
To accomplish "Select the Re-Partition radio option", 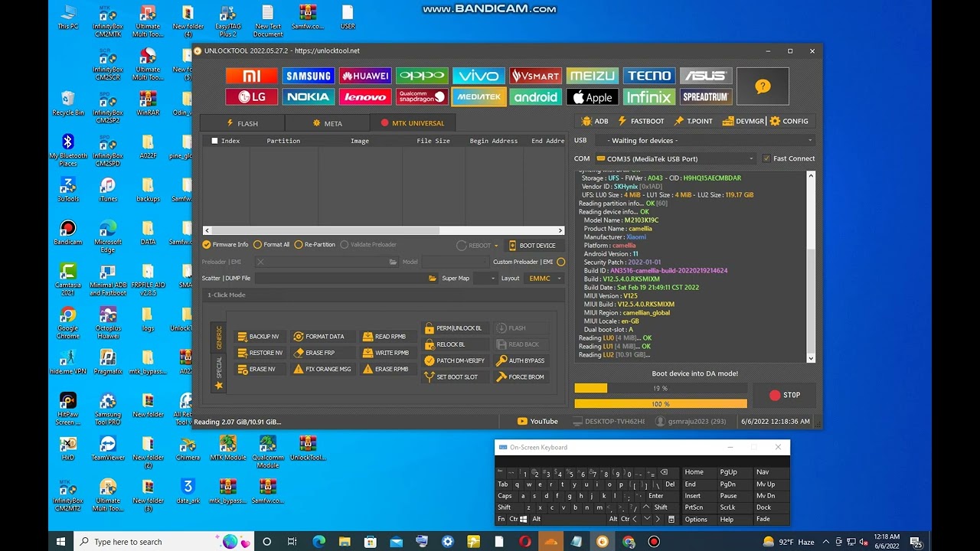I will tap(315, 245).
